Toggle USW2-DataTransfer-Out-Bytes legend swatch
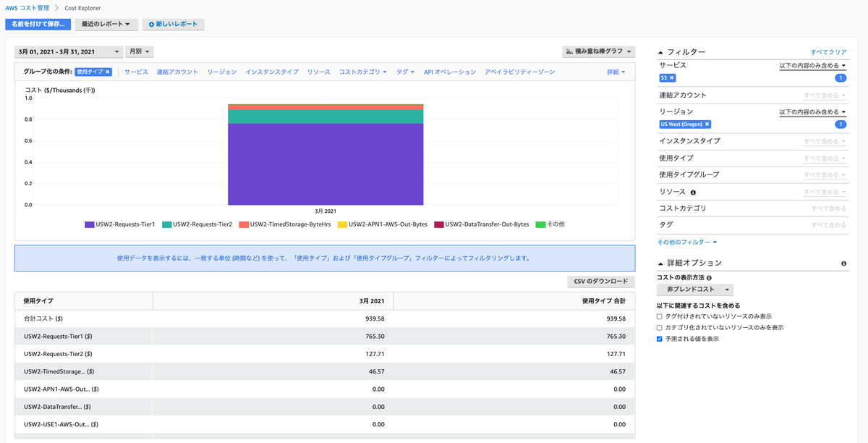The height and width of the screenshot is (443, 868). [438, 224]
